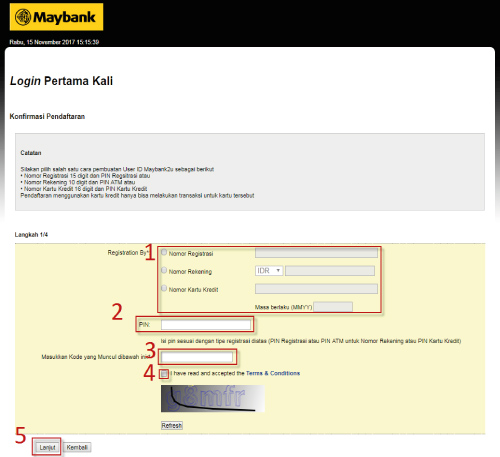The image size is (500, 457).
Task: Click the Login Pertama Kali heading
Action: pyautogui.click(x=61, y=81)
